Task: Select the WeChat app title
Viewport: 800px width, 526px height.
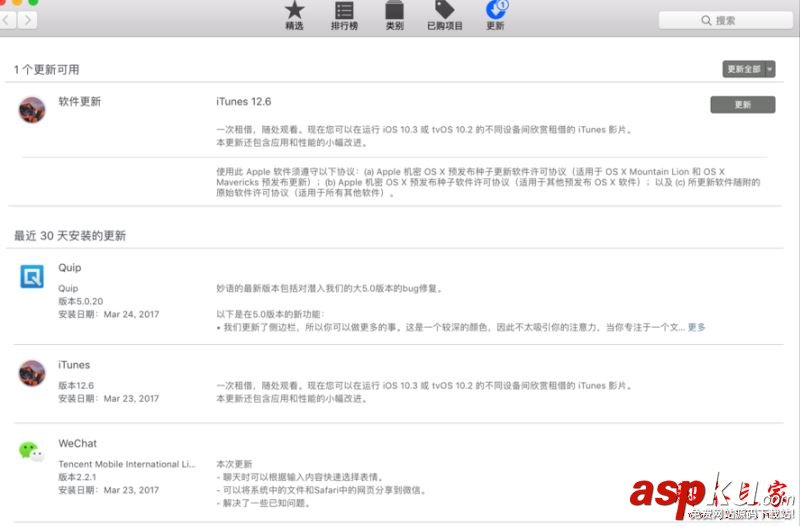Action: point(78,443)
